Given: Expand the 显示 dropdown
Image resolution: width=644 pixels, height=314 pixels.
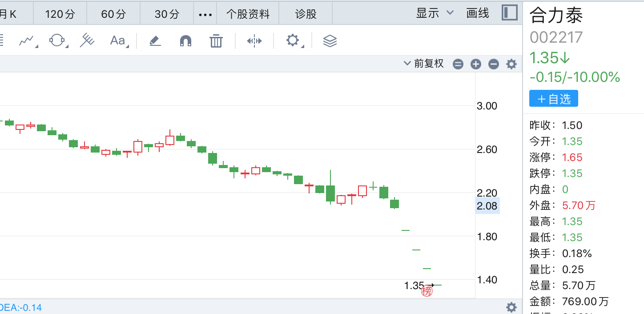Looking at the screenshot, I should [435, 13].
